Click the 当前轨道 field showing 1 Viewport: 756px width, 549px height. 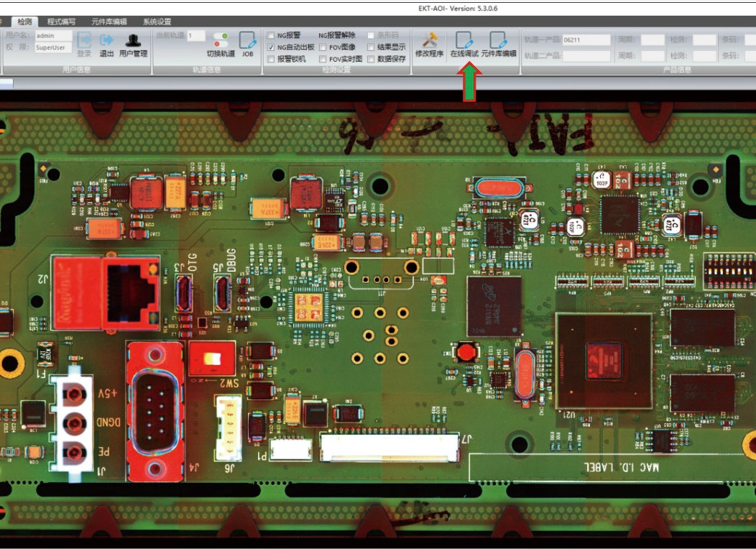click(196, 36)
